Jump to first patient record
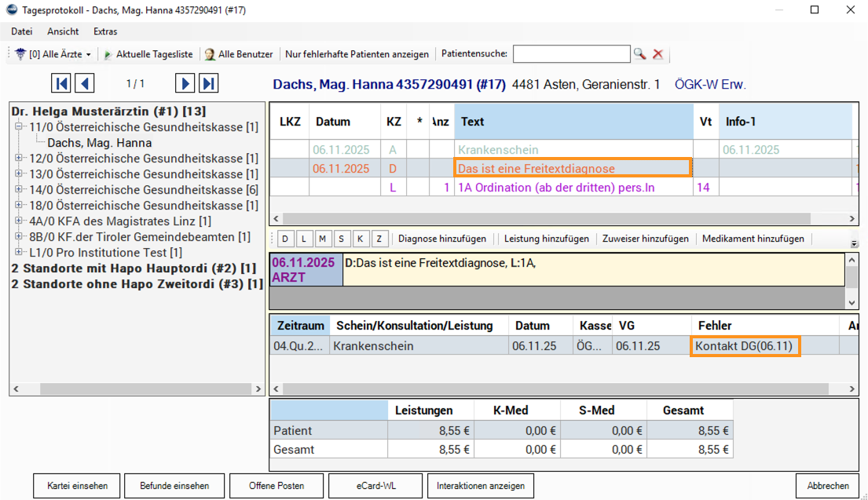The image size is (868, 500). coord(61,83)
